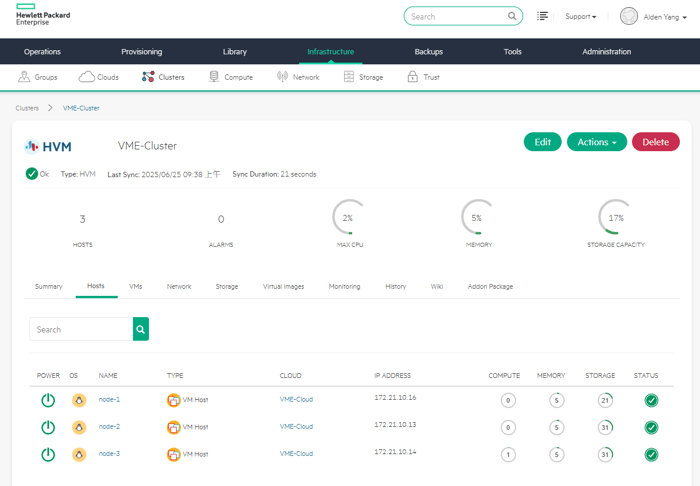Switch to the Virtual Images tab
Viewport: 700px width, 486px height.
point(283,286)
